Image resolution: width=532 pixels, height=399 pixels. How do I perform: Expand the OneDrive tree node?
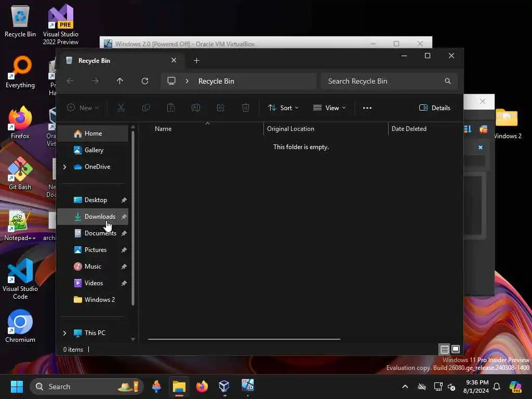point(64,167)
